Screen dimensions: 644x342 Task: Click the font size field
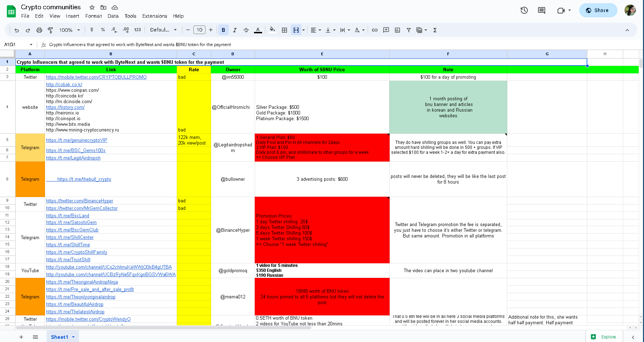point(199,30)
